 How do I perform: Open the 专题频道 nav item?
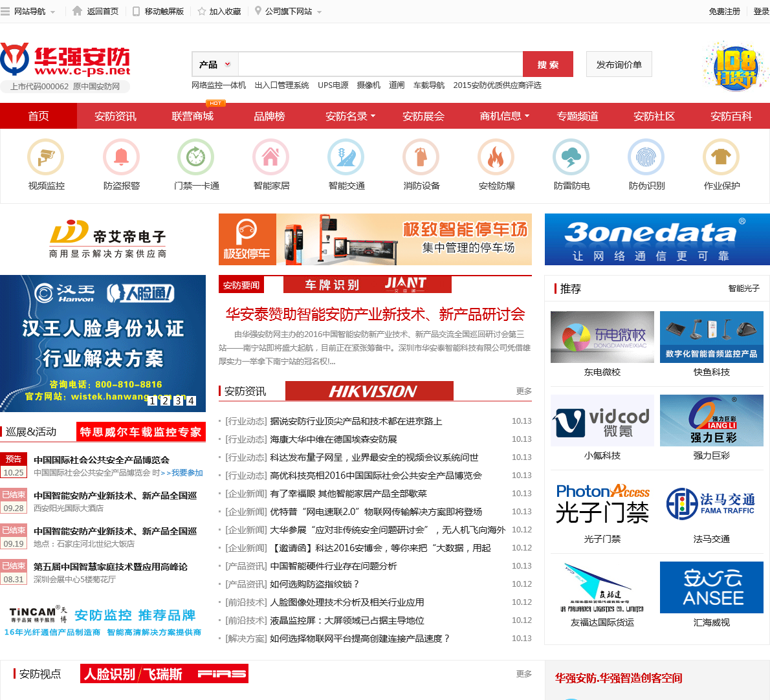pos(577,116)
